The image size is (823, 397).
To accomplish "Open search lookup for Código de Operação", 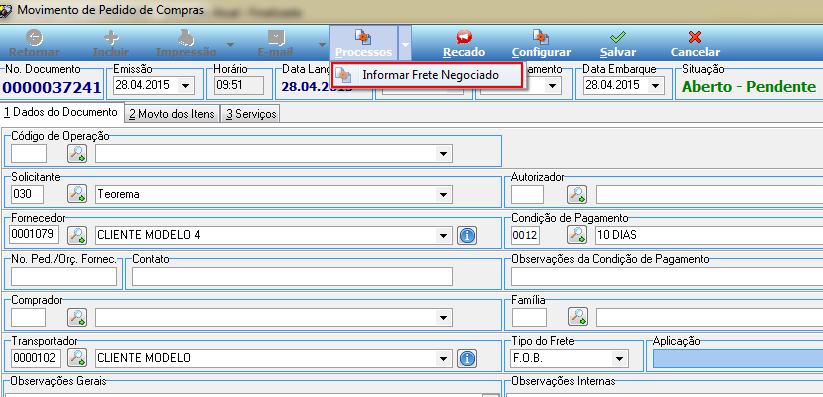I will pos(77,153).
